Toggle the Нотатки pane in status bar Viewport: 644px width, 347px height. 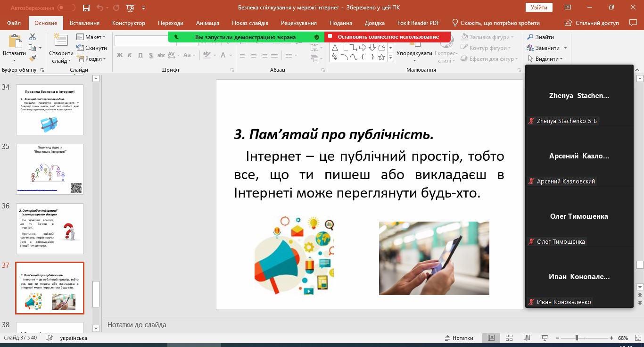(x=459, y=338)
